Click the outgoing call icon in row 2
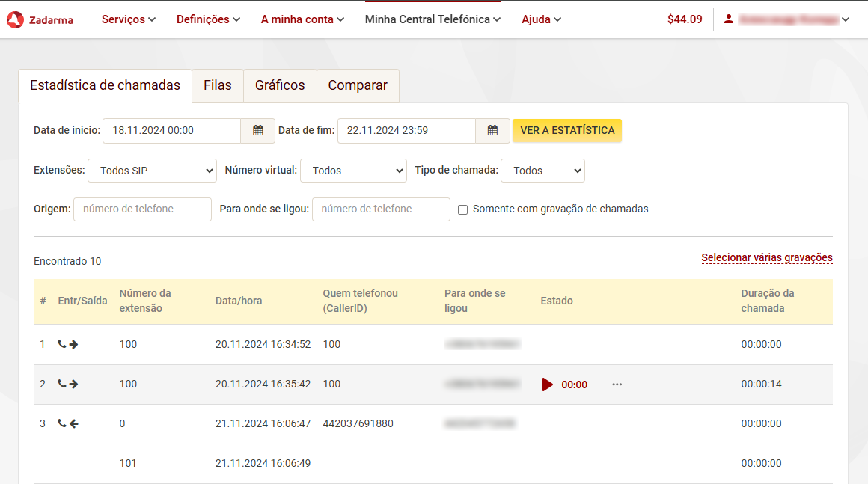The height and width of the screenshot is (484, 868). coord(68,384)
